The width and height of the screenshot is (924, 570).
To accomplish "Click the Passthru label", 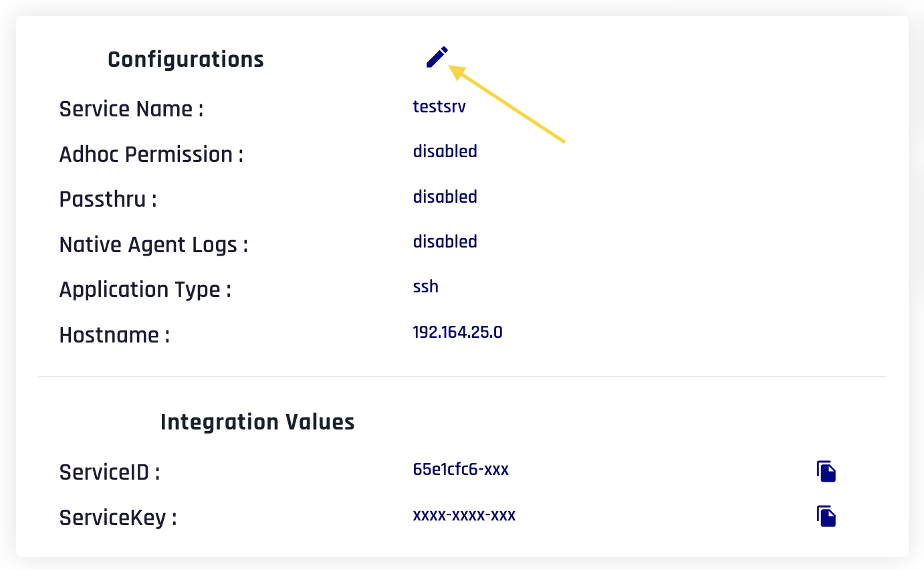I will pyautogui.click(x=108, y=199).
